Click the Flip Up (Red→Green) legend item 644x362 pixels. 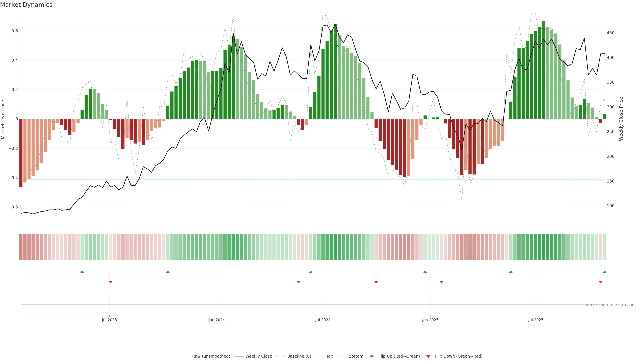click(x=399, y=356)
